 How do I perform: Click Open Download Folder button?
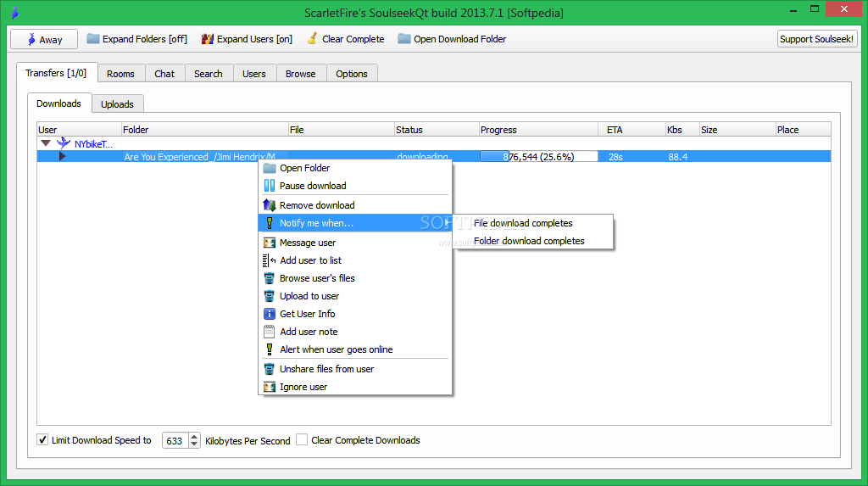click(x=452, y=39)
